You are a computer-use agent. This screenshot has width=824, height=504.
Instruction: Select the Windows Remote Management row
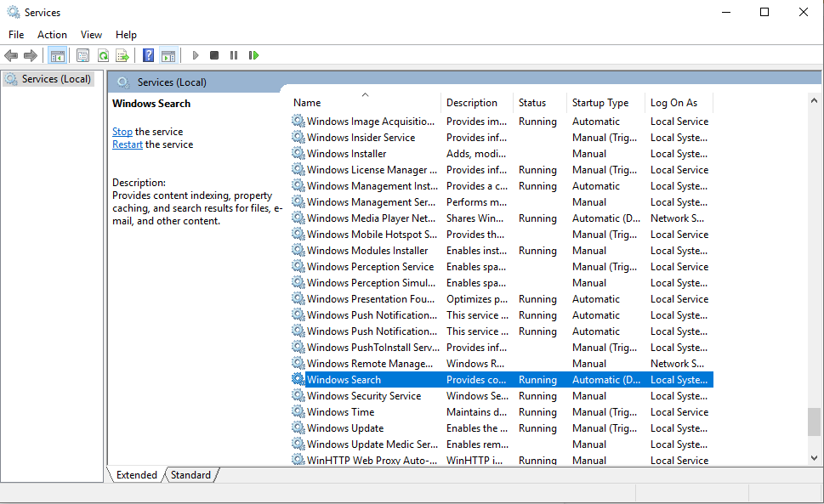point(502,363)
